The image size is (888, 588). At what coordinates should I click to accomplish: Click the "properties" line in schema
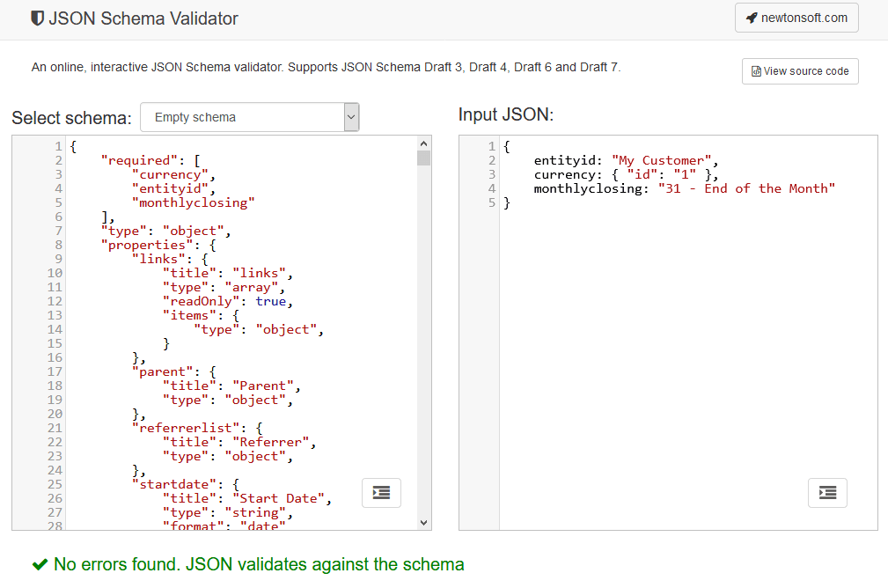(158, 246)
